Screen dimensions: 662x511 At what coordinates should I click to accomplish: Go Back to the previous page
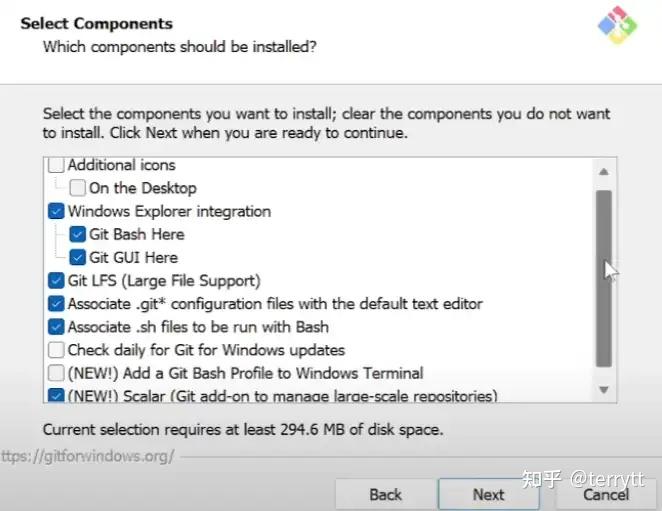(x=385, y=494)
